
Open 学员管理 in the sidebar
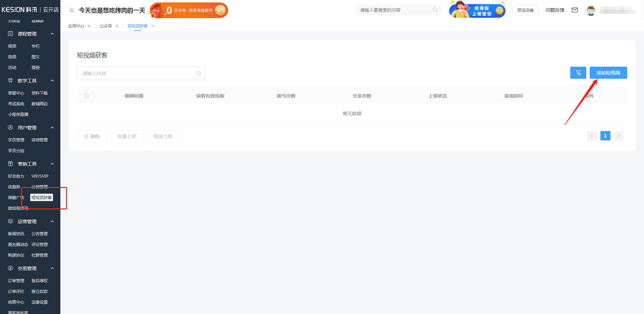pos(16,140)
